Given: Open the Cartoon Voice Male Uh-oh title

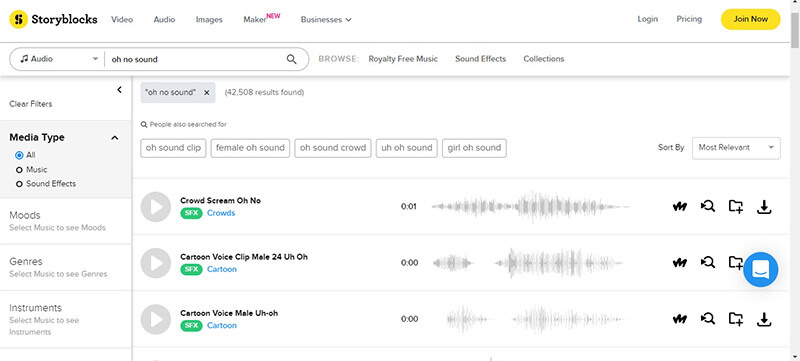Looking at the screenshot, I should [x=229, y=313].
